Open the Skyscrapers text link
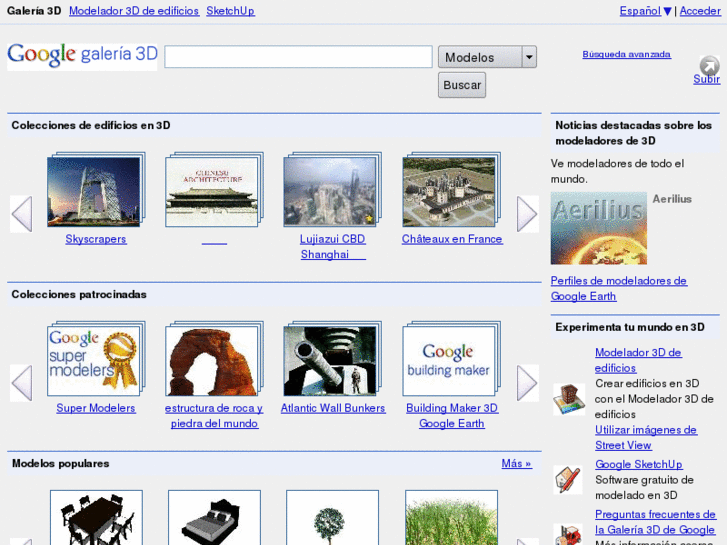This screenshot has width=727, height=545. [x=96, y=239]
